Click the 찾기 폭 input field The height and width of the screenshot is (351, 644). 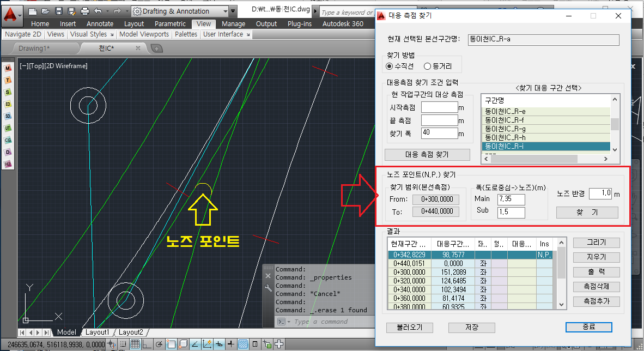(x=439, y=134)
